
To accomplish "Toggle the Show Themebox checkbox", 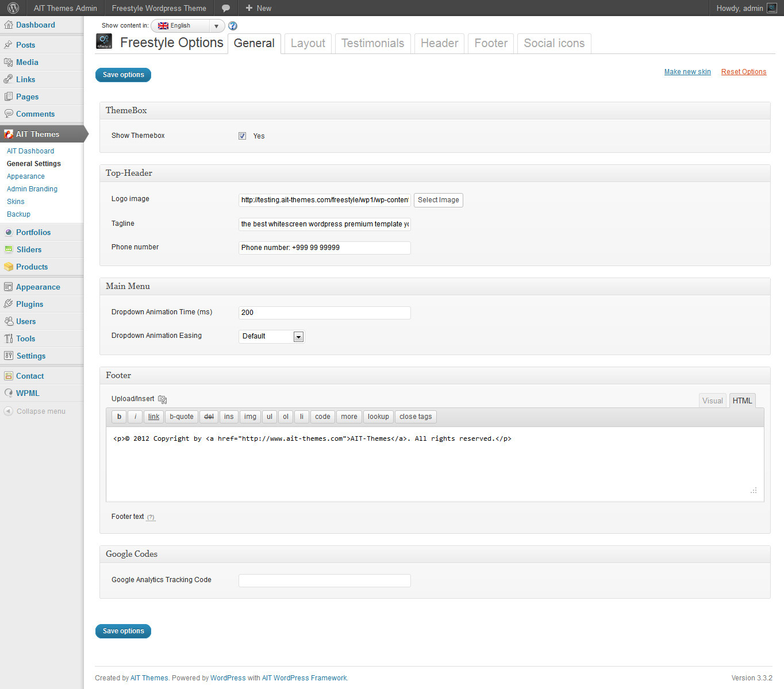I will [x=242, y=136].
